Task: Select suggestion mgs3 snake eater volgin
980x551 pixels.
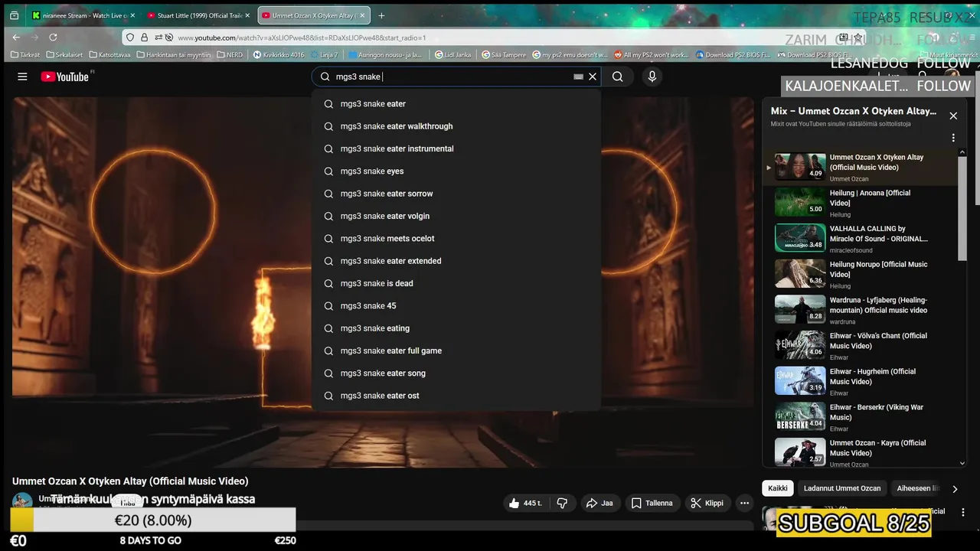Action: tap(456, 216)
